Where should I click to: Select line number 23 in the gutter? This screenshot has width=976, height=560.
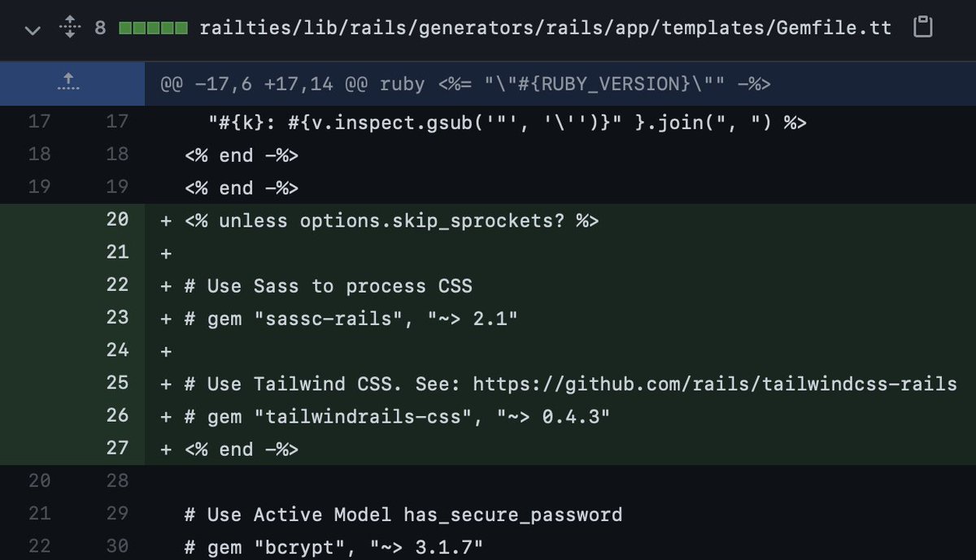click(x=117, y=317)
